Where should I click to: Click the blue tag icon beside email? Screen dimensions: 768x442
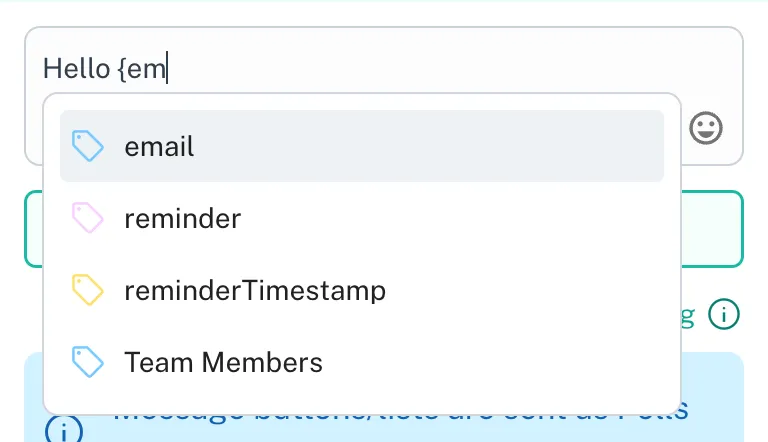tap(88, 147)
